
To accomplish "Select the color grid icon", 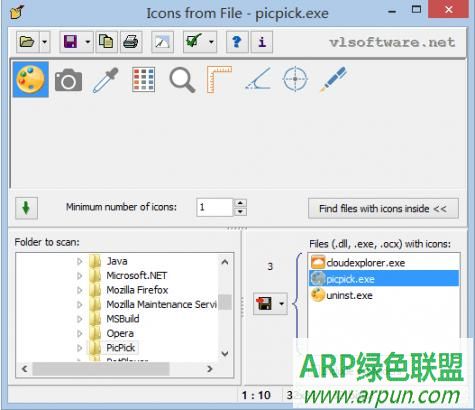I will 143,79.
